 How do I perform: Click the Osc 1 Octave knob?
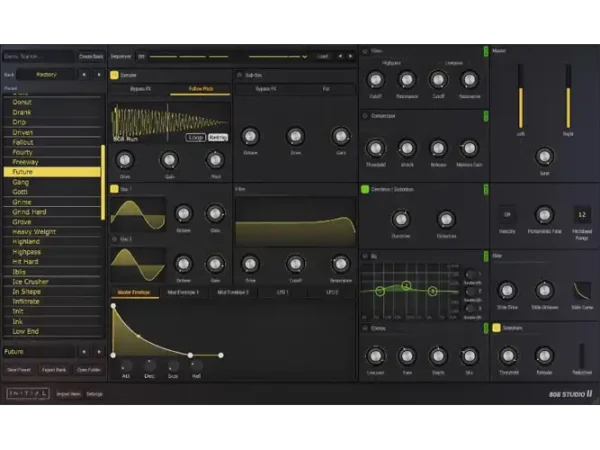coord(183,214)
